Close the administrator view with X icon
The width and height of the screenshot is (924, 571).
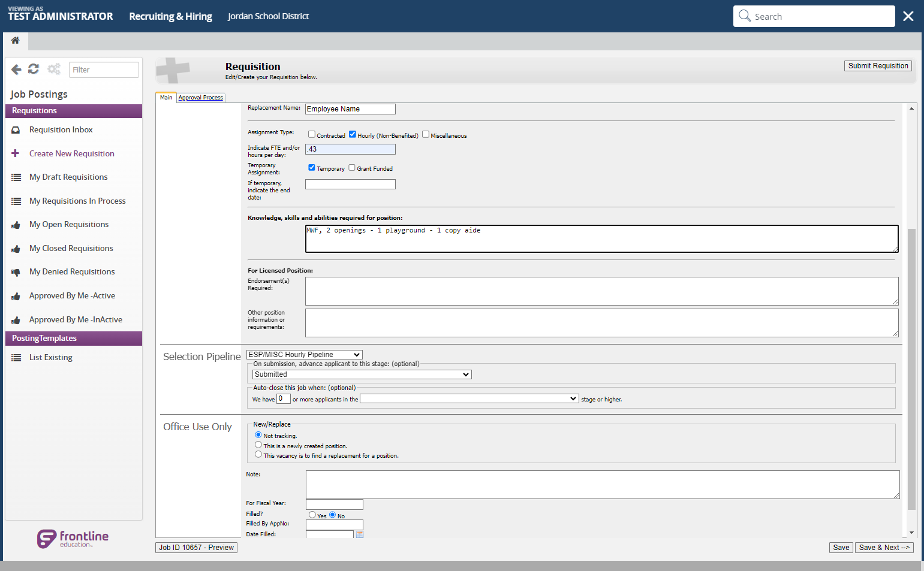click(908, 16)
